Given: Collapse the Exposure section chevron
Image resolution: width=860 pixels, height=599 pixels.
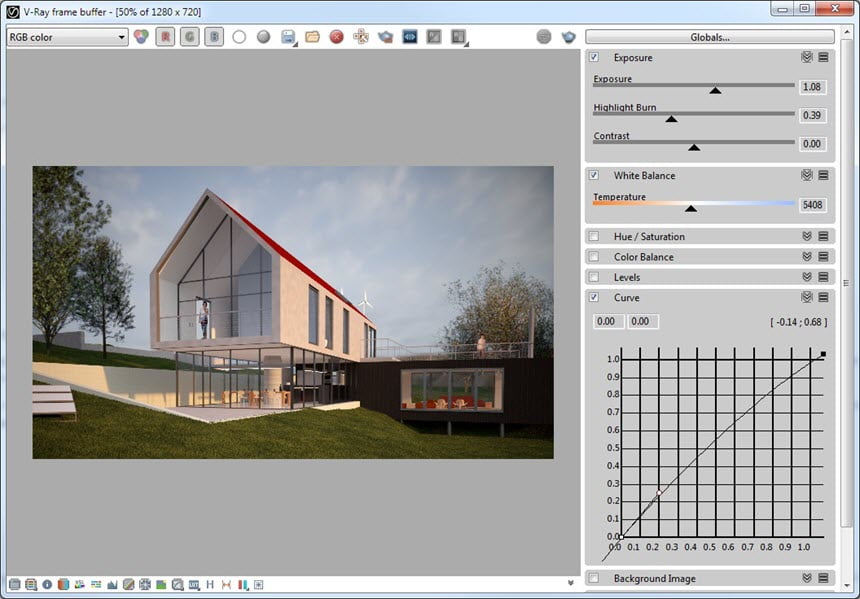Looking at the screenshot, I should click(x=807, y=57).
